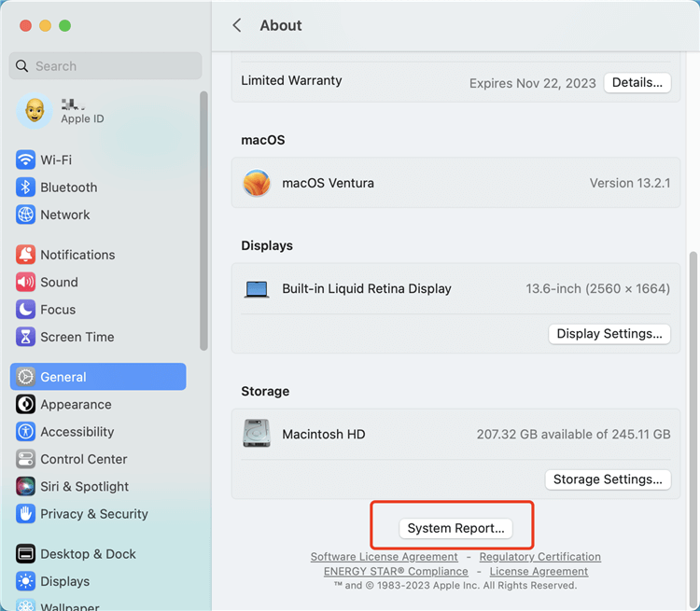Click the search magnifier icon
Screen dimensions: 700x611
click(21, 66)
